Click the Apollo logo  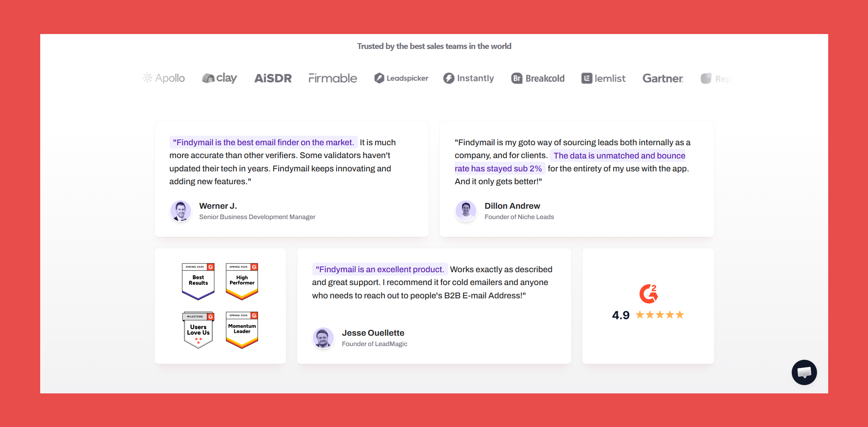(164, 78)
